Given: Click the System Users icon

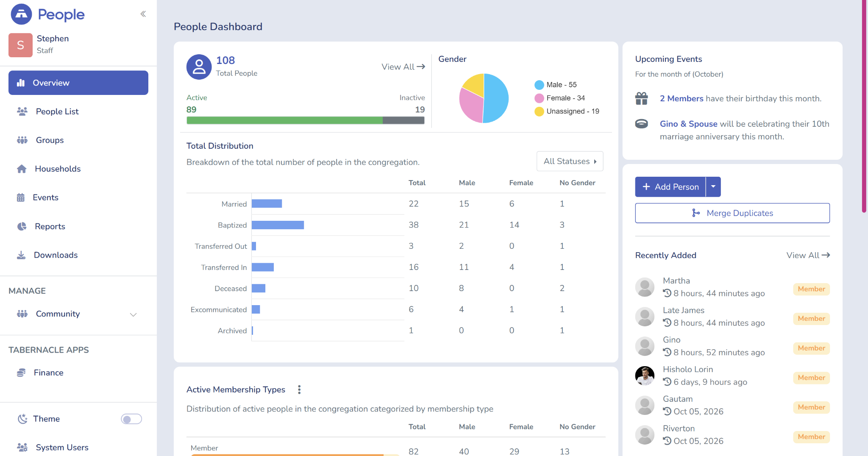Looking at the screenshot, I should pos(22,448).
